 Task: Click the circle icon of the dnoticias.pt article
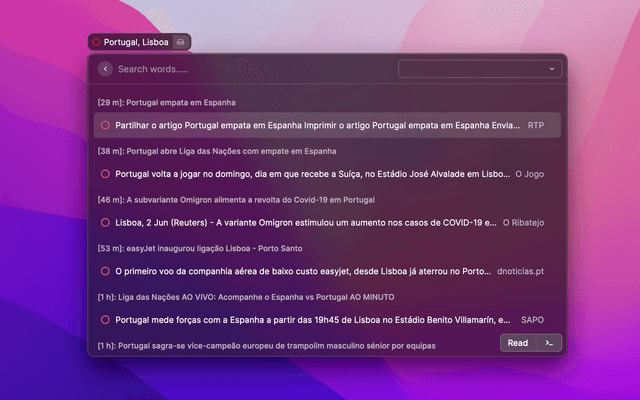click(x=105, y=271)
